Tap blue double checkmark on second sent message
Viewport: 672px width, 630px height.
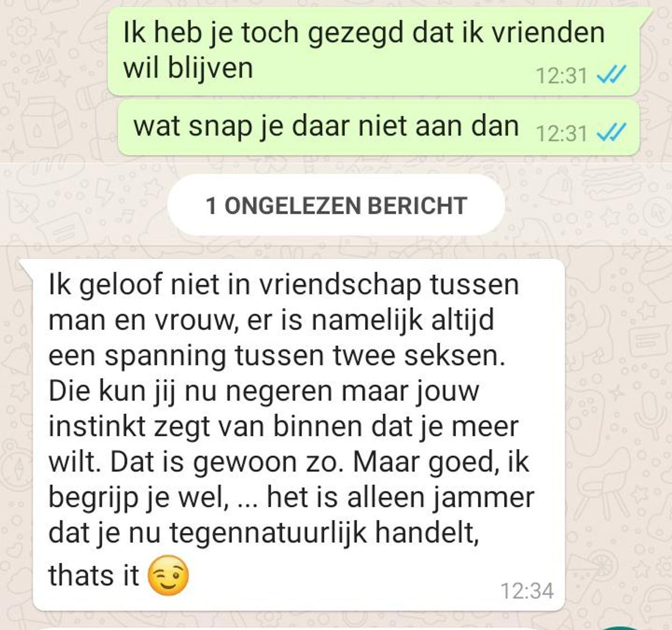pyautogui.click(x=612, y=133)
